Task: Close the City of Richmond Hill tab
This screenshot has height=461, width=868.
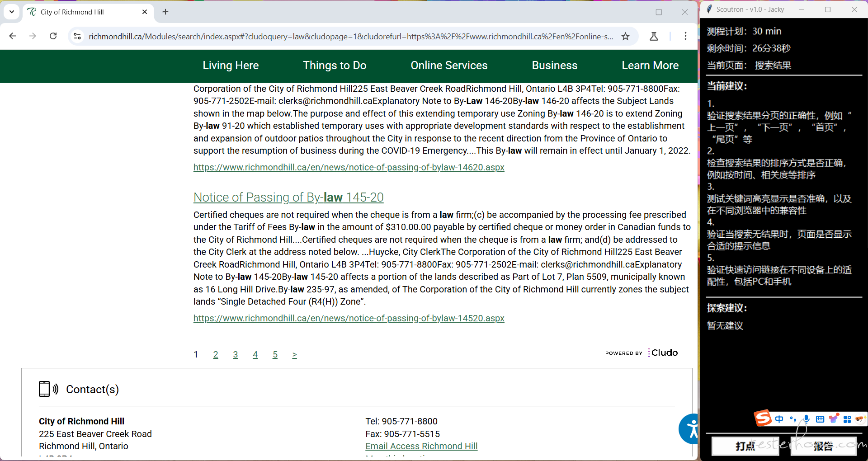Action: click(x=145, y=12)
